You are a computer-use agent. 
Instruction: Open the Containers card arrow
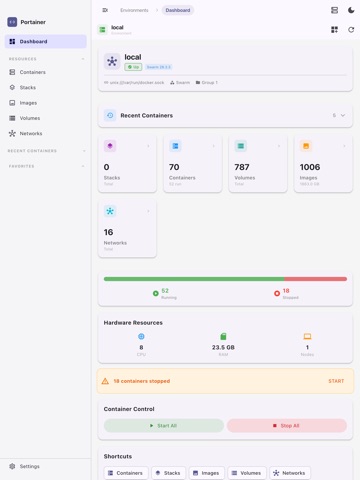214,146
